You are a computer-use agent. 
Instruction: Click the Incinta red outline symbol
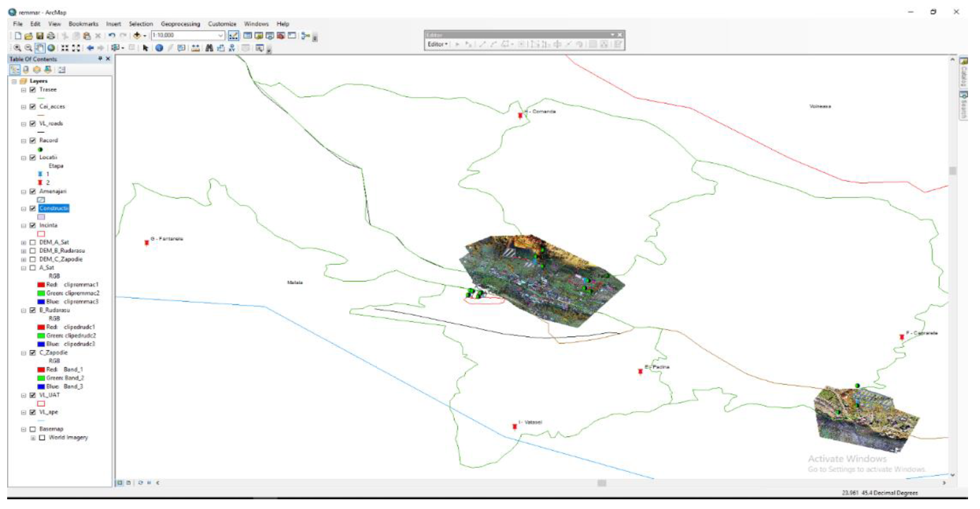pos(41,234)
